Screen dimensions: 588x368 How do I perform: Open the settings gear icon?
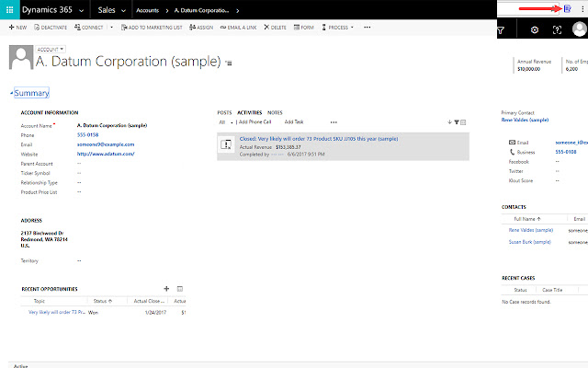[535, 30]
